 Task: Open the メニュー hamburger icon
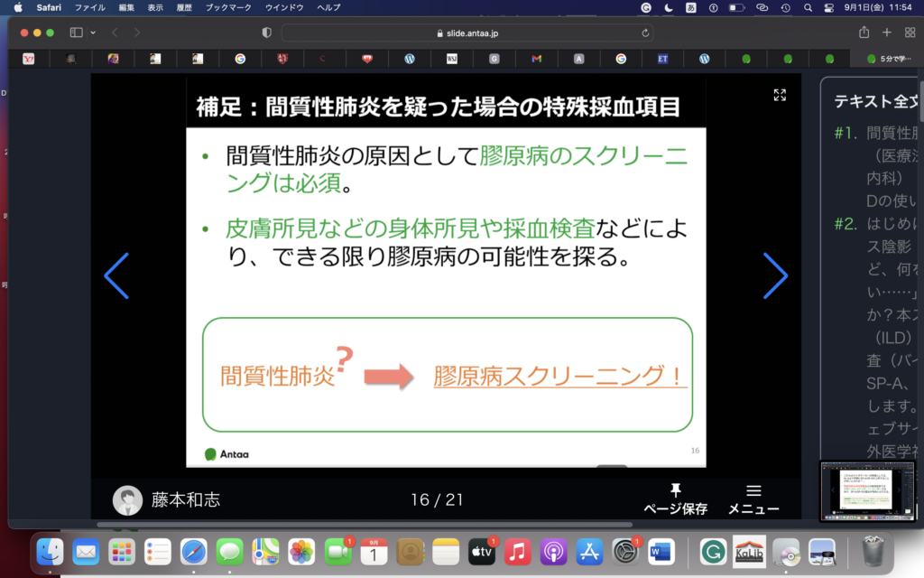point(753,490)
